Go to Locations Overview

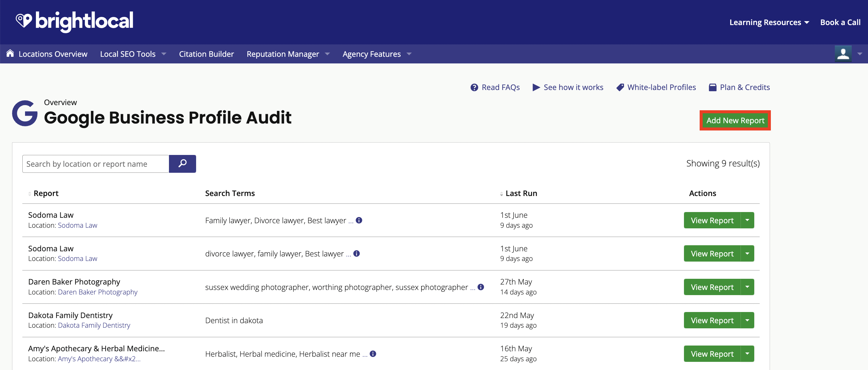pyautogui.click(x=53, y=54)
